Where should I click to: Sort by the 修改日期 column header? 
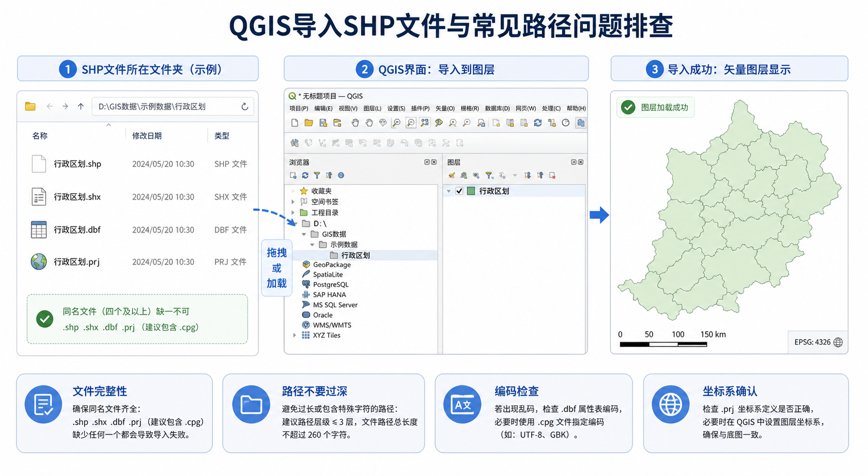(147, 136)
